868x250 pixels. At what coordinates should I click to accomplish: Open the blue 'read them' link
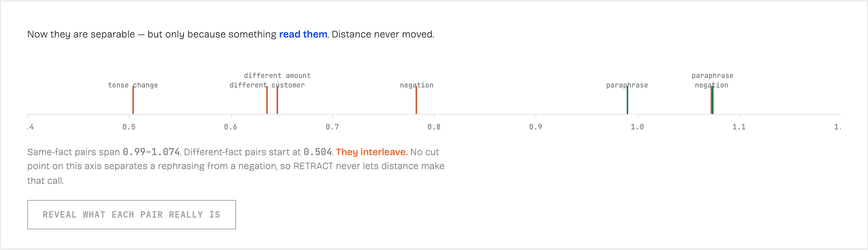[x=303, y=34]
